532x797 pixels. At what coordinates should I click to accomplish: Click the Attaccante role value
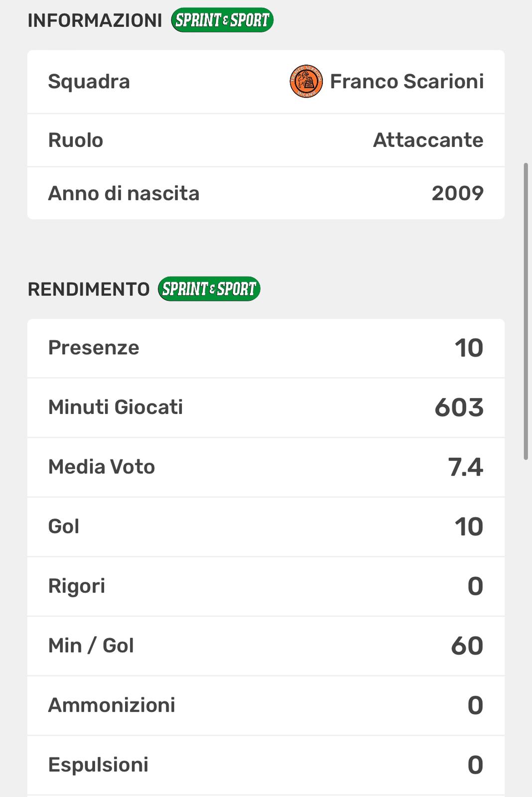428,140
